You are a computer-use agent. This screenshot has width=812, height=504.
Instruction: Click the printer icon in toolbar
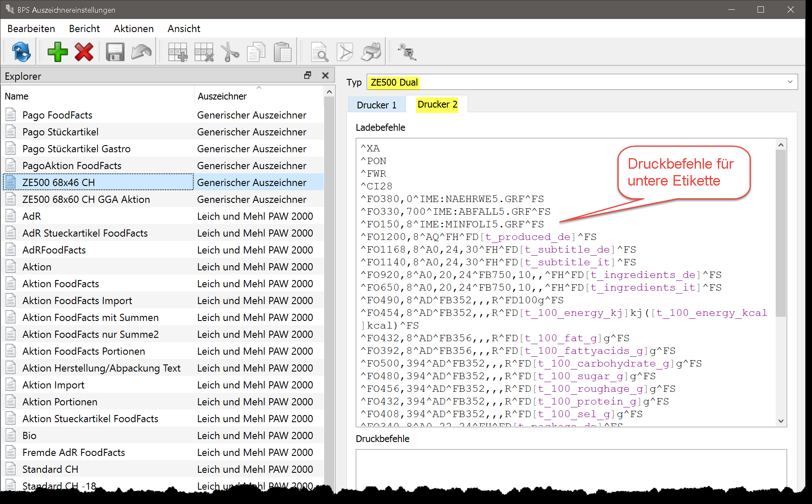[371, 52]
